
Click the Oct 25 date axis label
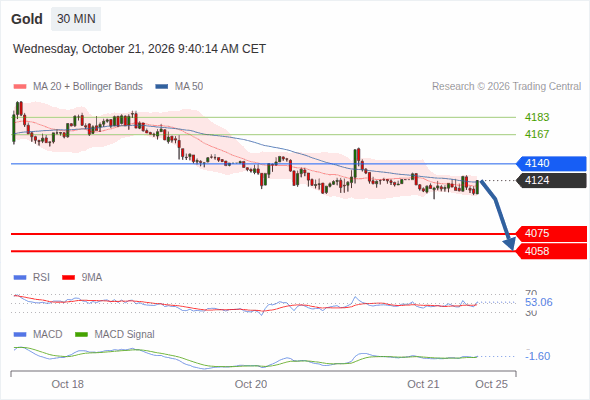click(x=491, y=384)
